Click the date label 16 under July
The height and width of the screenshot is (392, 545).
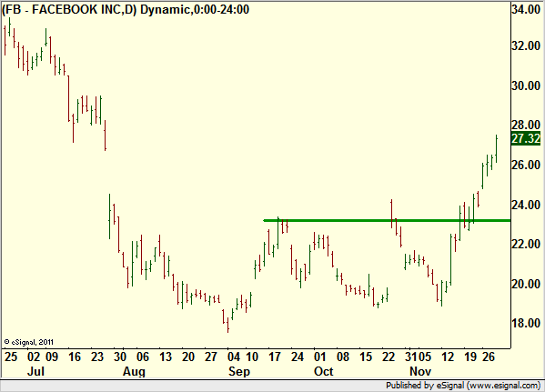(75, 357)
